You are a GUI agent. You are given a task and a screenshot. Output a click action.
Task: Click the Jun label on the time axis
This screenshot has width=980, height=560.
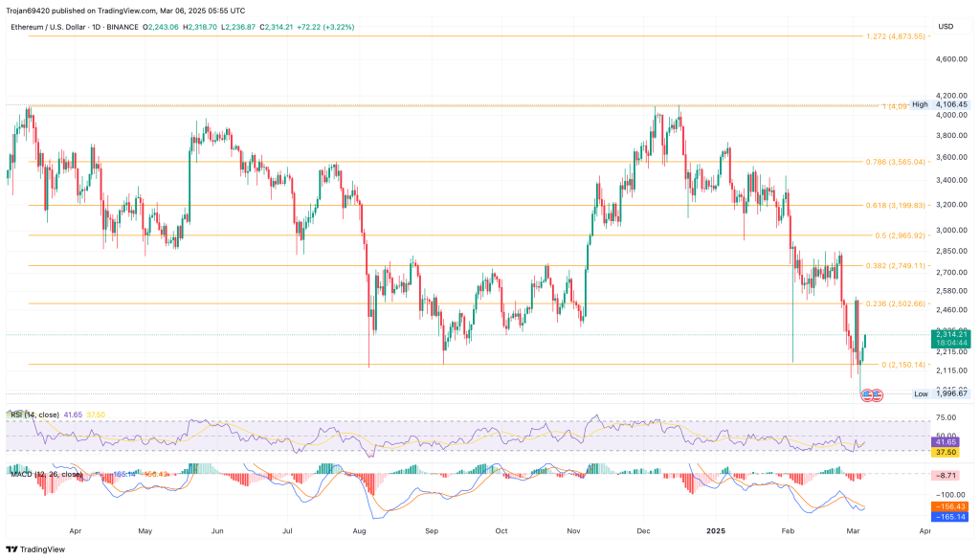217,531
